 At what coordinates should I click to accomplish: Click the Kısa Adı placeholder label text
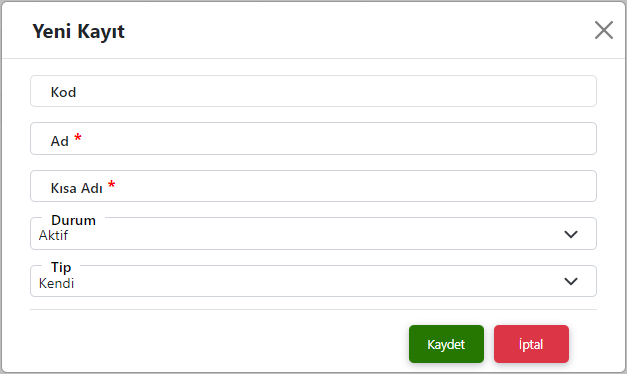76,188
